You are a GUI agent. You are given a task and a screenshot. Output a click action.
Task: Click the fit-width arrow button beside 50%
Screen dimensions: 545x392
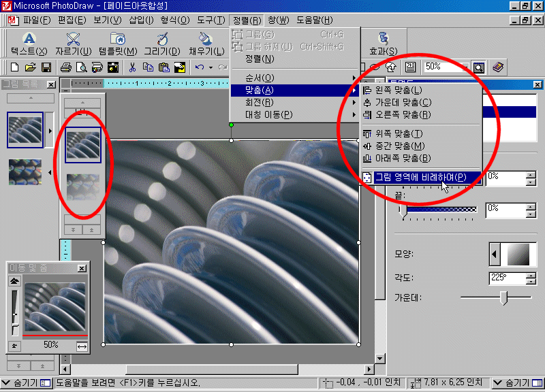coord(82,346)
